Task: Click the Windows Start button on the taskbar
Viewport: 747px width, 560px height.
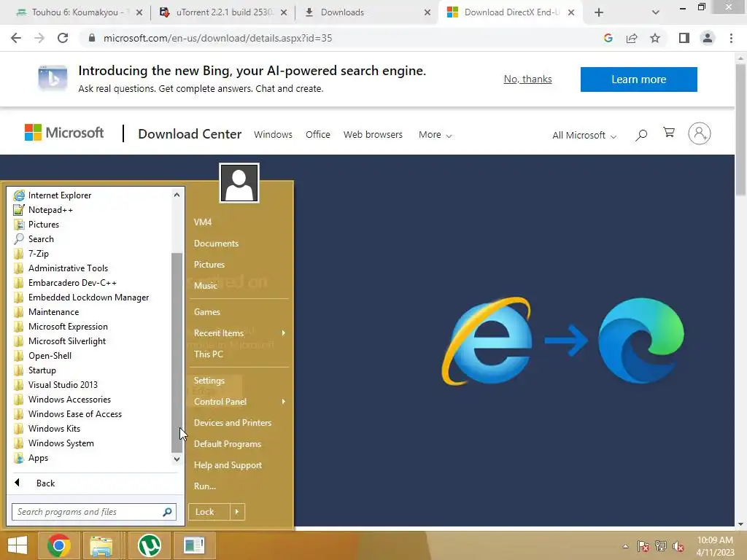Action: (x=18, y=545)
